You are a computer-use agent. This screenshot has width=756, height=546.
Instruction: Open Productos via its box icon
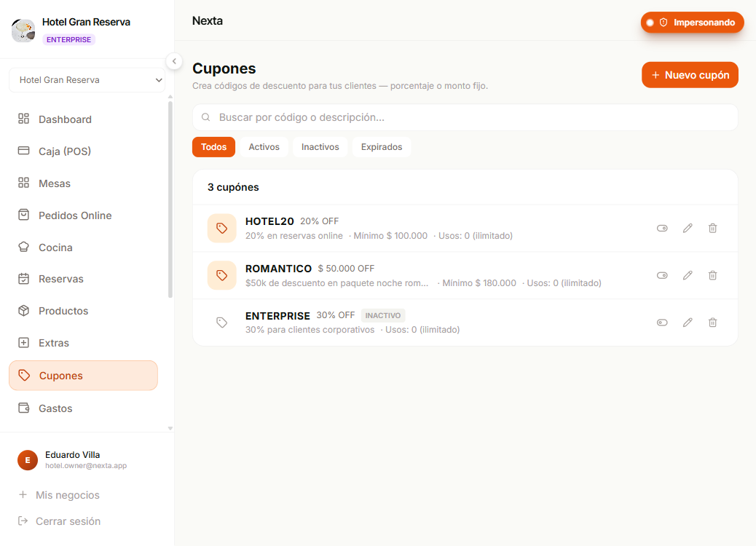pyautogui.click(x=23, y=310)
